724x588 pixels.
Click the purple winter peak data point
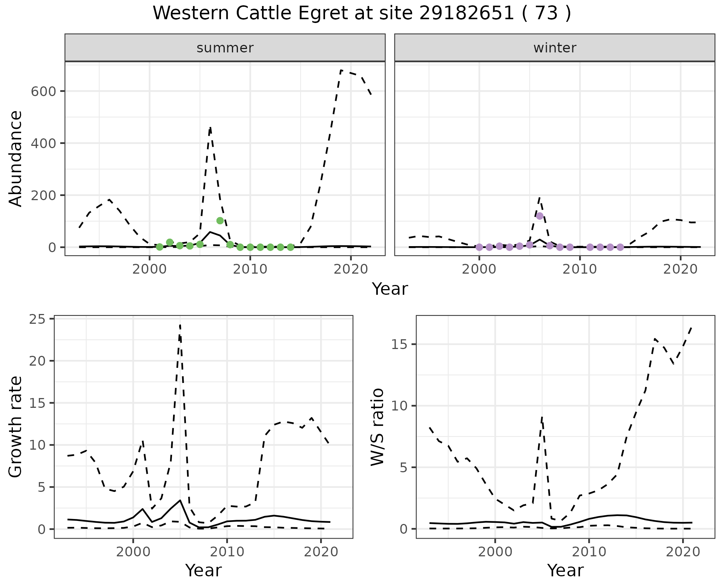point(540,216)
